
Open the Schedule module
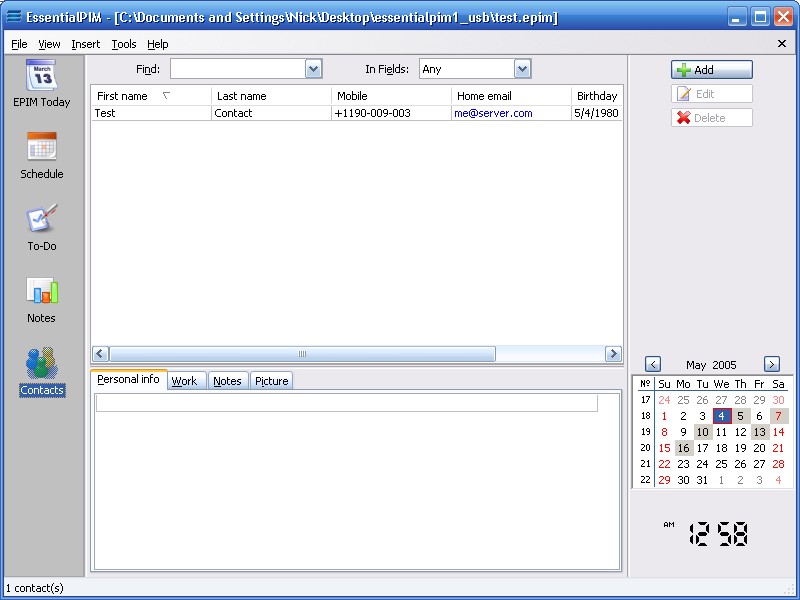tap(41, 155)
